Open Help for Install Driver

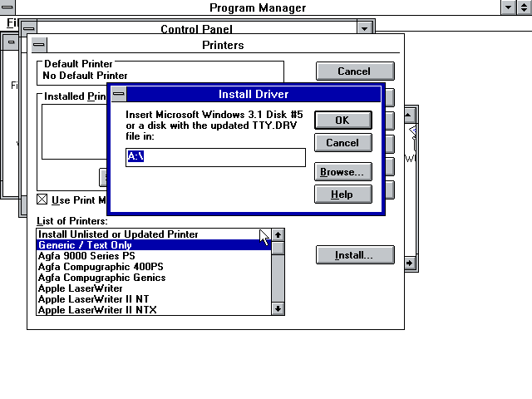pyautogui.click(x=342, y=195)
